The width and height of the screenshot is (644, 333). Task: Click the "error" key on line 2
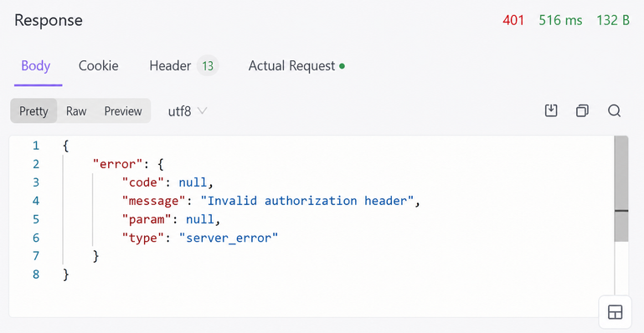117,165
